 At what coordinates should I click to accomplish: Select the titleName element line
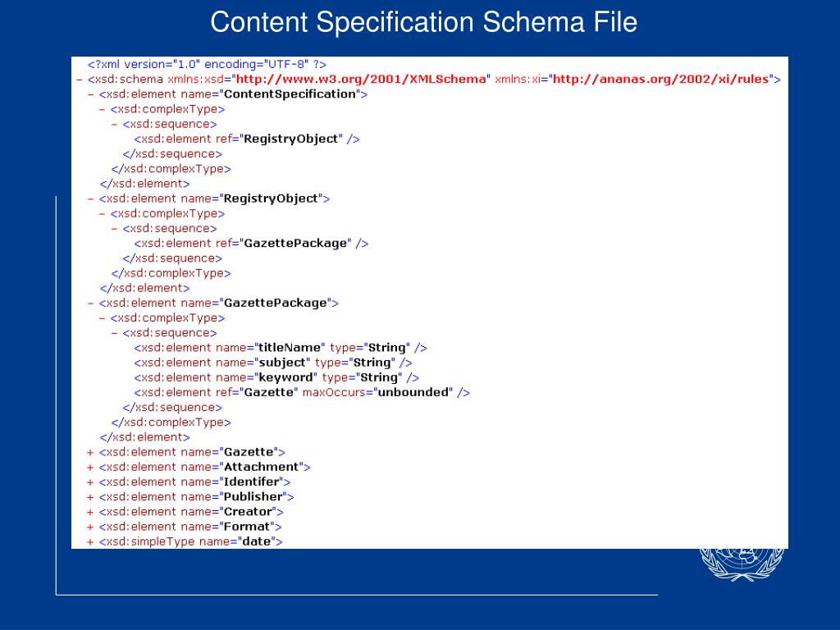281,348
